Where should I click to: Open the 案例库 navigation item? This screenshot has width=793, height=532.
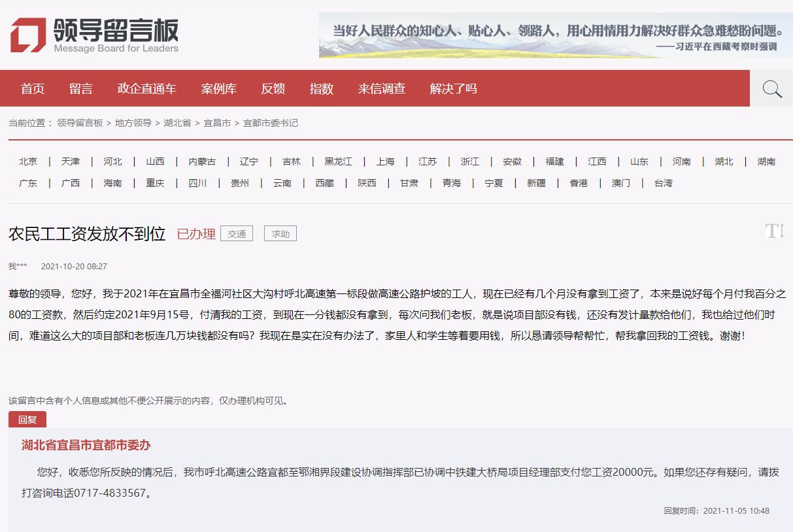219,89
